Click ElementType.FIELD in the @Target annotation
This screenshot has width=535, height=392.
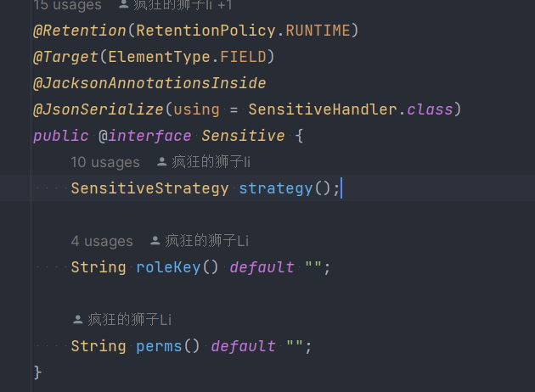click(x=188, y=57)
